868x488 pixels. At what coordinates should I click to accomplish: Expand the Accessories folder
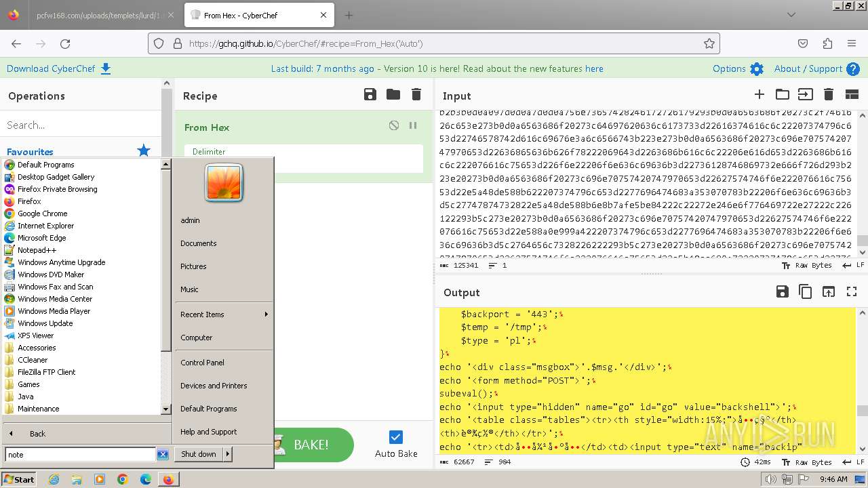point(37,348)
